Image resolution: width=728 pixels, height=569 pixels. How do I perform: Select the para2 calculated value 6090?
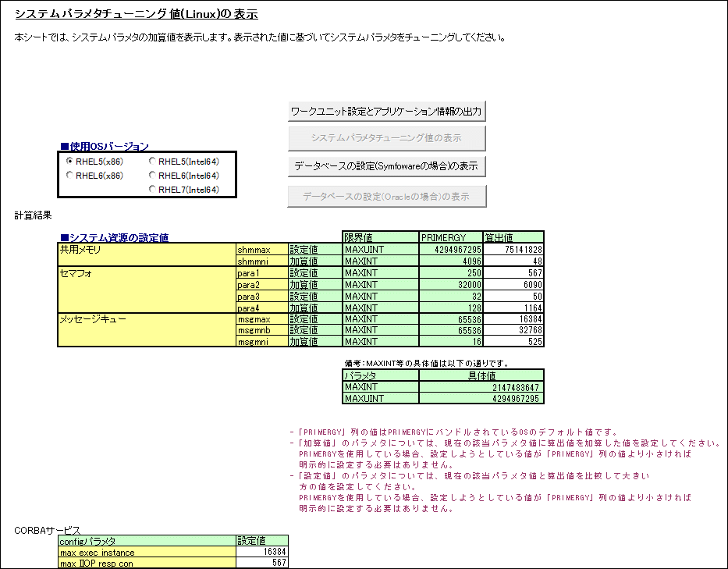513,285
